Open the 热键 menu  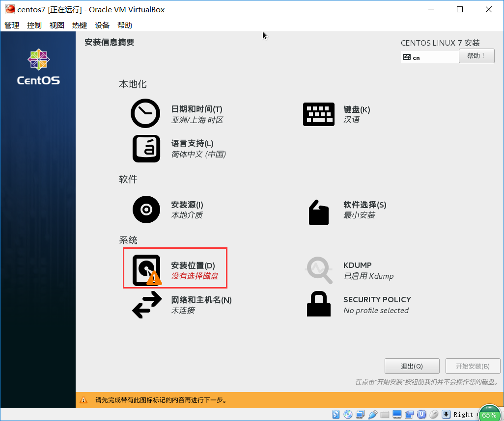click(80, 26)
